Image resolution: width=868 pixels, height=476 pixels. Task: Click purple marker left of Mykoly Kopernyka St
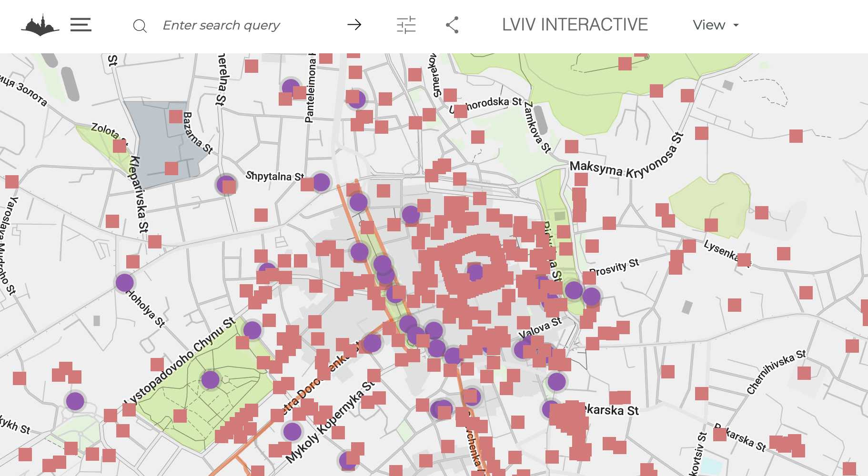[292, 432]
